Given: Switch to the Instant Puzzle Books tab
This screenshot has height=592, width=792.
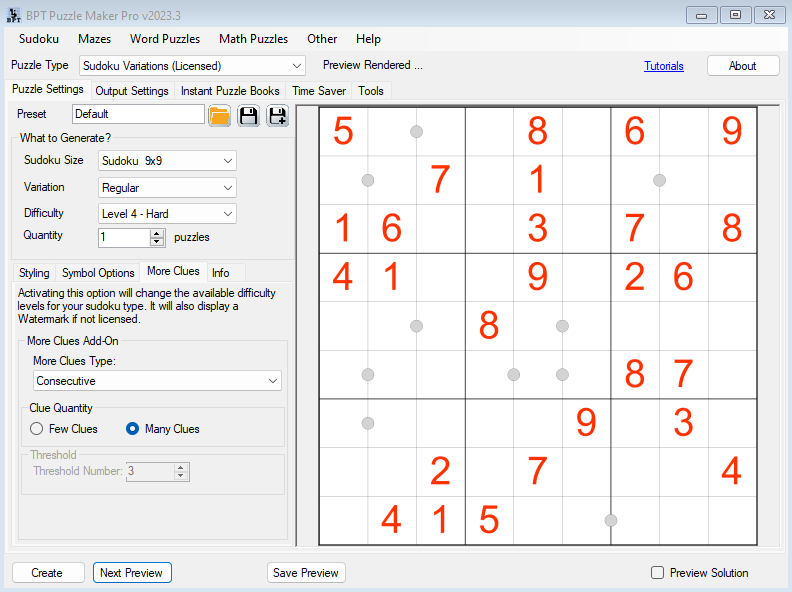Looking at the screenshot, I should pos(230,91).
